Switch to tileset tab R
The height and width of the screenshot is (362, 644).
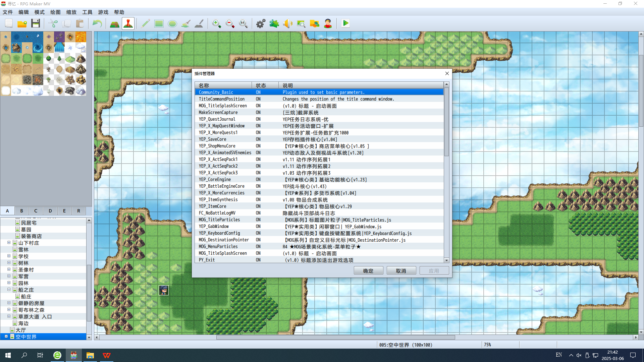pyautogui.click(x=79, y=211)
